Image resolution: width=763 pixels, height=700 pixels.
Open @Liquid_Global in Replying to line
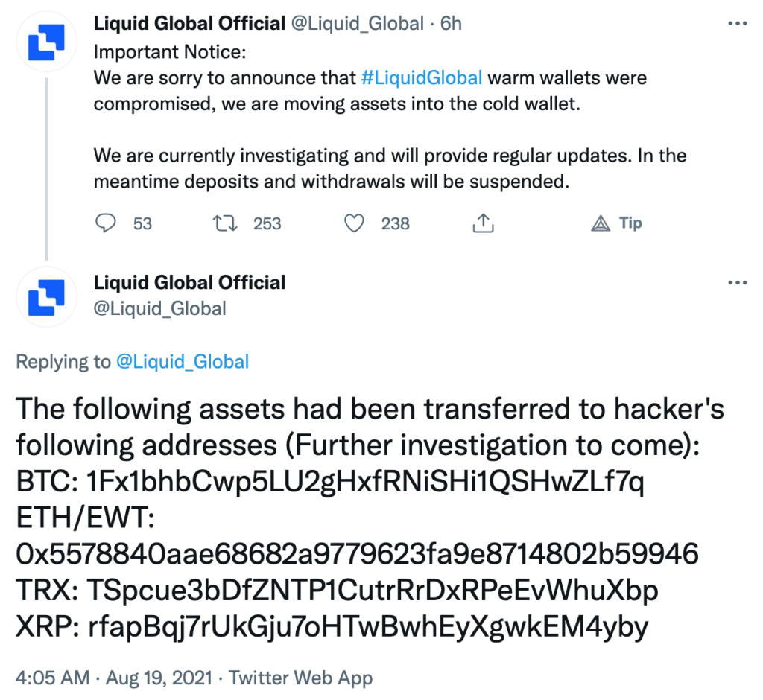point(183,361)
